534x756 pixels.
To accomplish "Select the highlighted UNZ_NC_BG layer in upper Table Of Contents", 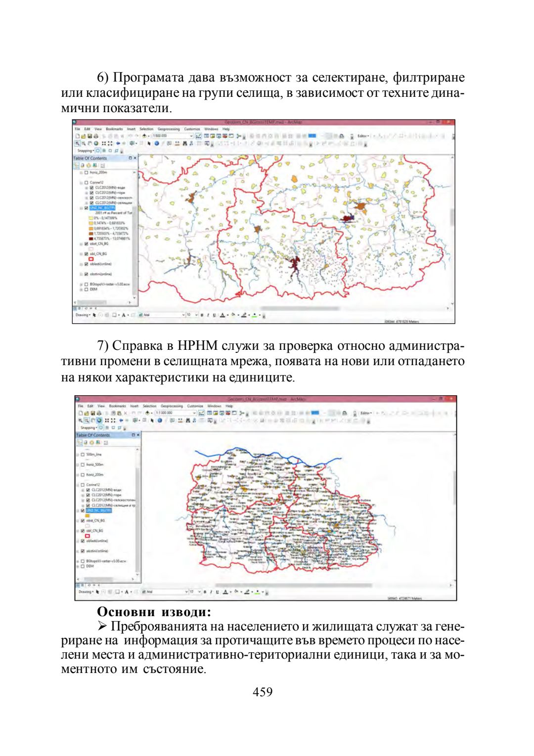I will tap(102, 208).
